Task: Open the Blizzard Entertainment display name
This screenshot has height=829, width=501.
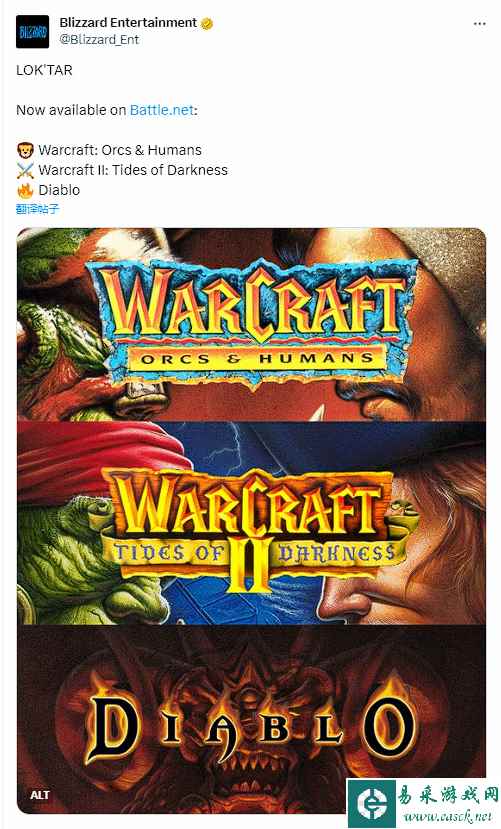Action: click(x=128, y=23)
